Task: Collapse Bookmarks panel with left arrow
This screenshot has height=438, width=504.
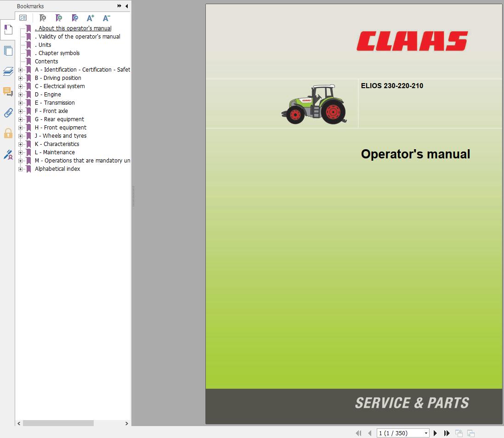Action: [127, 6]
